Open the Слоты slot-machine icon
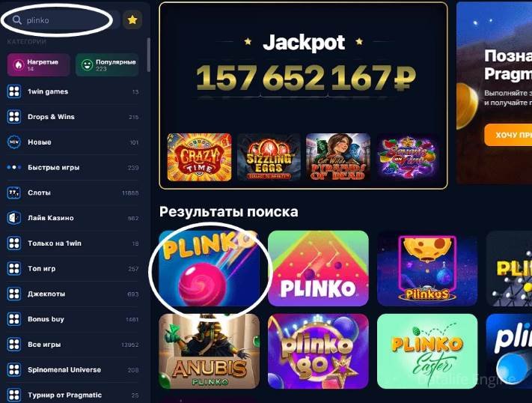This screenshot has height=403, width=532. click(14, 193)
